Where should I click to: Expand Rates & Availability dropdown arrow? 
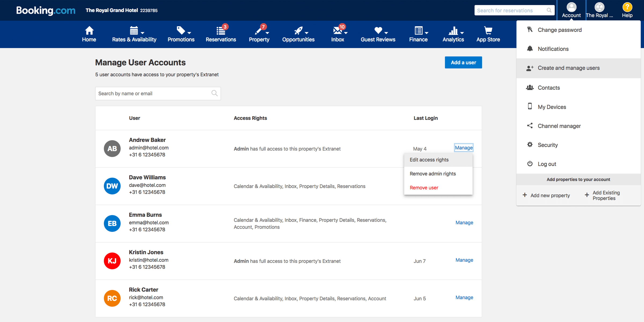coord(142,33)
